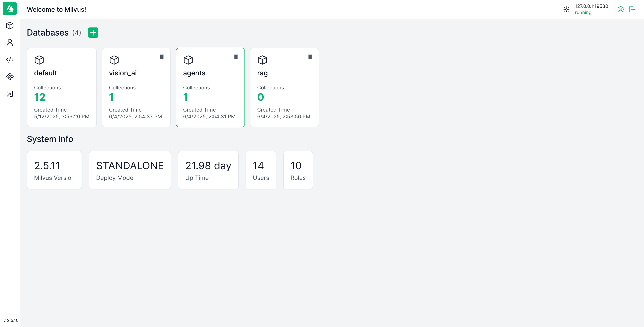Click the default database cube icon
Viewport: 644px width, 327px height.
click(39, 60)
